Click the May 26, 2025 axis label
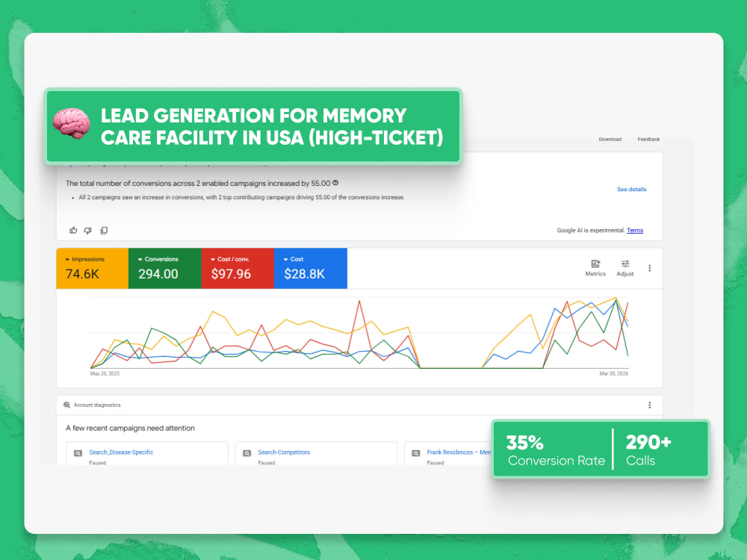Image resolution: width=747 pixels, height=560 pixels. (x=105, y=374)
